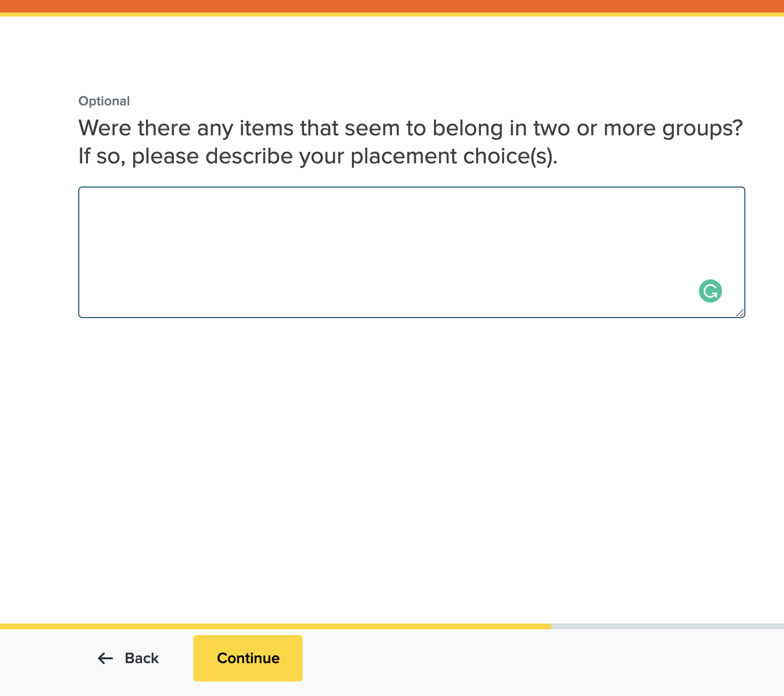The image size is (784, 696).
Task: Click the green Grammarly icon
Action: tap(710, 291)
